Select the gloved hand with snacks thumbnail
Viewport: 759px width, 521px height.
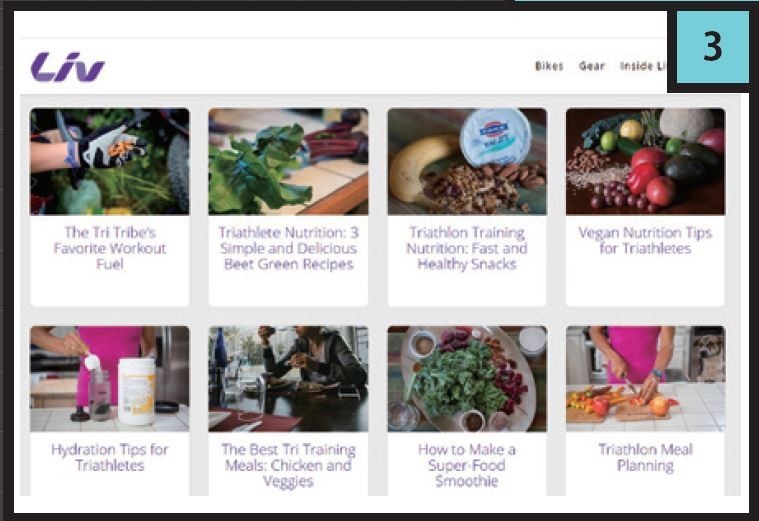point(110,161)
